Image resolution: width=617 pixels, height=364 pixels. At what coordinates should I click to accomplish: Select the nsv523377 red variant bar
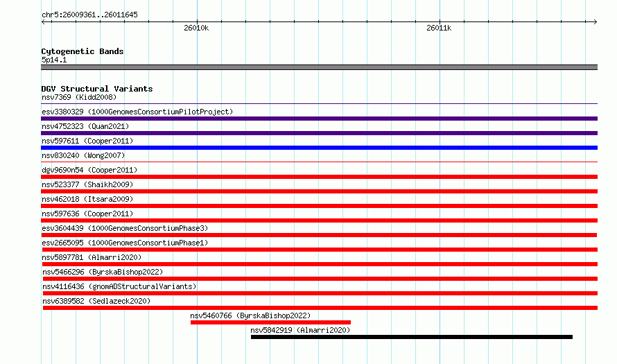click(319, 191)
